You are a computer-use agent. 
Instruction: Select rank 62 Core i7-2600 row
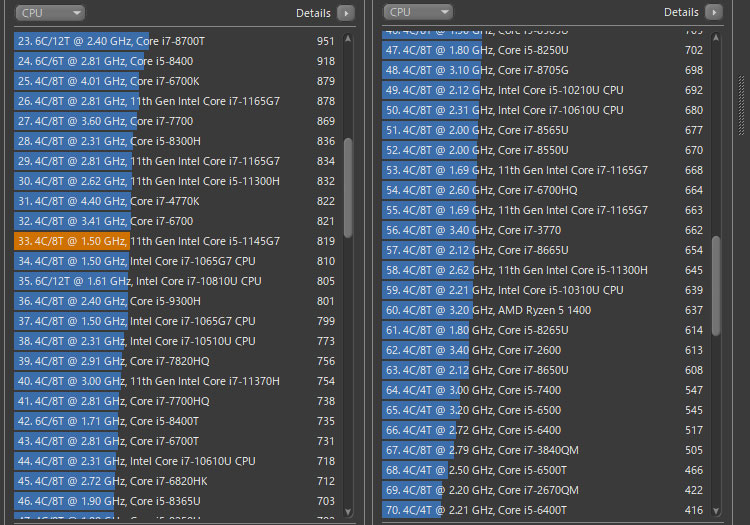tap(543, 350)
